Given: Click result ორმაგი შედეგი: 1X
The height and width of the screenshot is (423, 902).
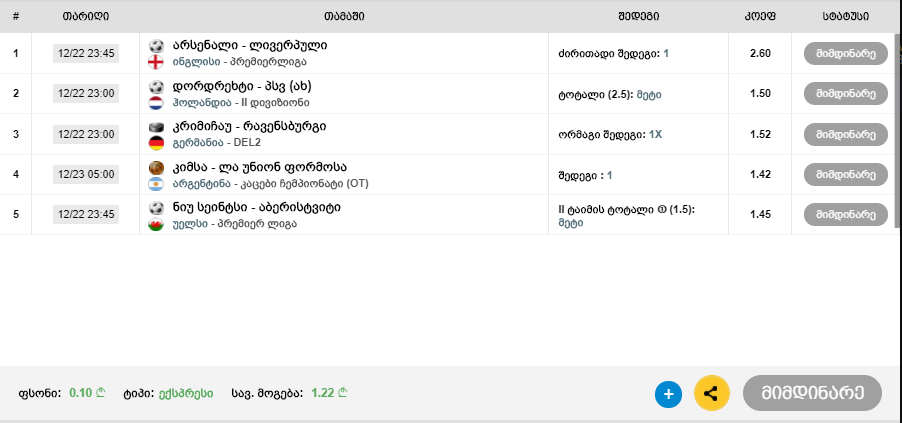Looking at the screenshot, I should 610,134.
